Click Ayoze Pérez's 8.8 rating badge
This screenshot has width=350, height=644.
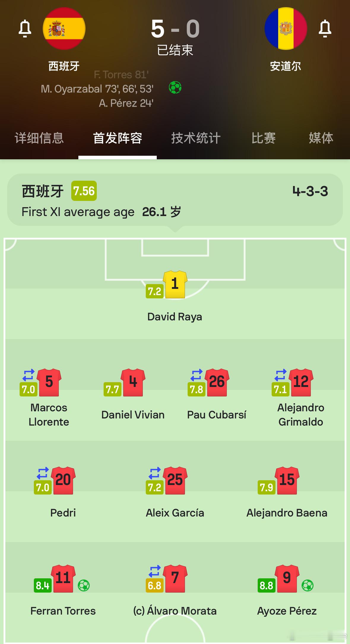pos(267,585)
